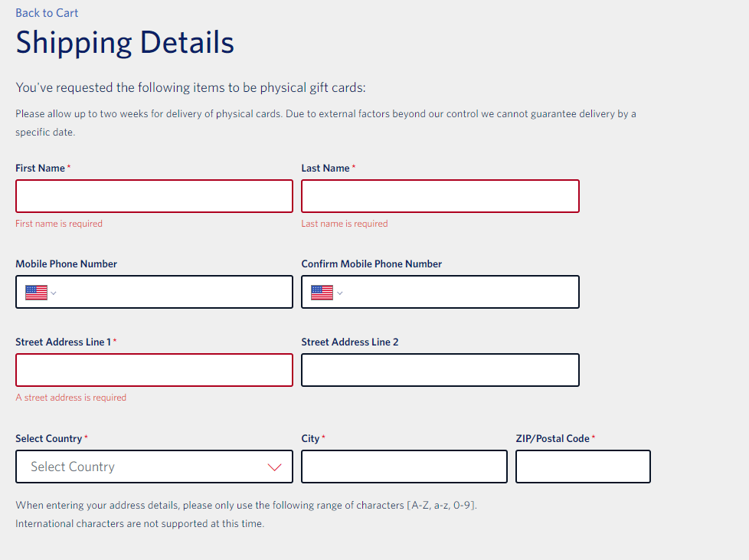This screenshot has width=749, height=560.
Task: Click the US flag in Confirm Mobile Phone Number
Action: pyautogui.click(x=322, y=293)
